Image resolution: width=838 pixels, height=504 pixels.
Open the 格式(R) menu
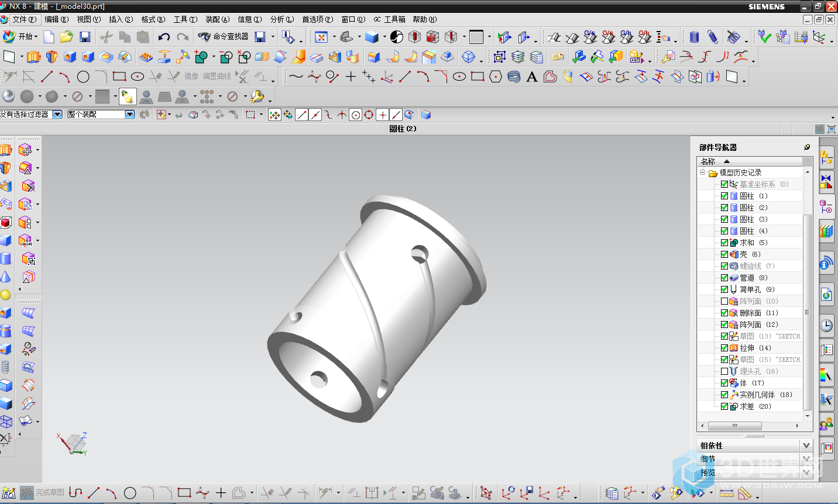(x=153, y=19)
